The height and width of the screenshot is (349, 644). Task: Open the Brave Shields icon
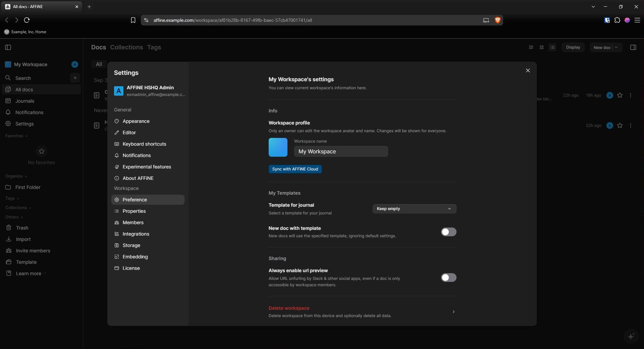(497, 20)
